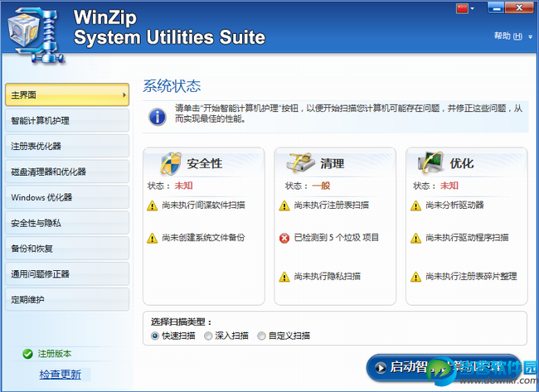
Task: Click the 尚未分析驱动器 text
Action: (x=454, y=206)
